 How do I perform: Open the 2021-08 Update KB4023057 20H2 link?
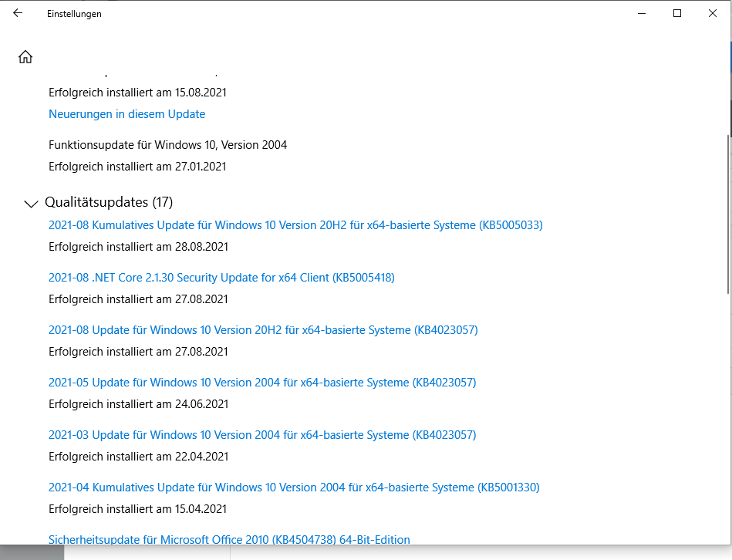263,330
